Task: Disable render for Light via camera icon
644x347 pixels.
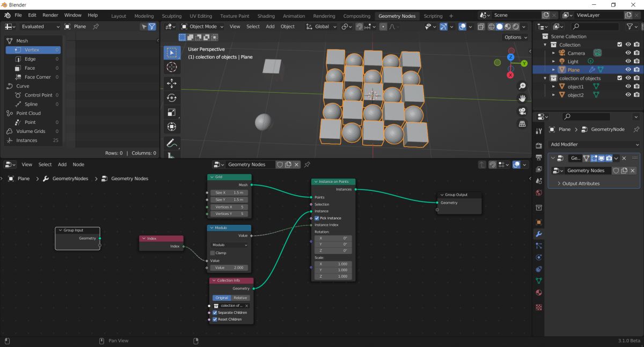Action: pos(636,61)
